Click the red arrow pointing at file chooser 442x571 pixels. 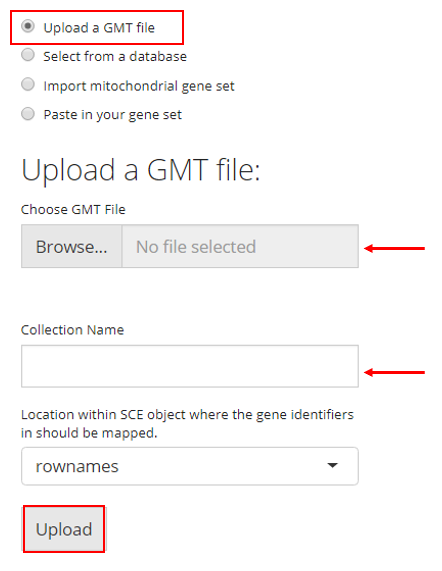[x=395, y=248]
